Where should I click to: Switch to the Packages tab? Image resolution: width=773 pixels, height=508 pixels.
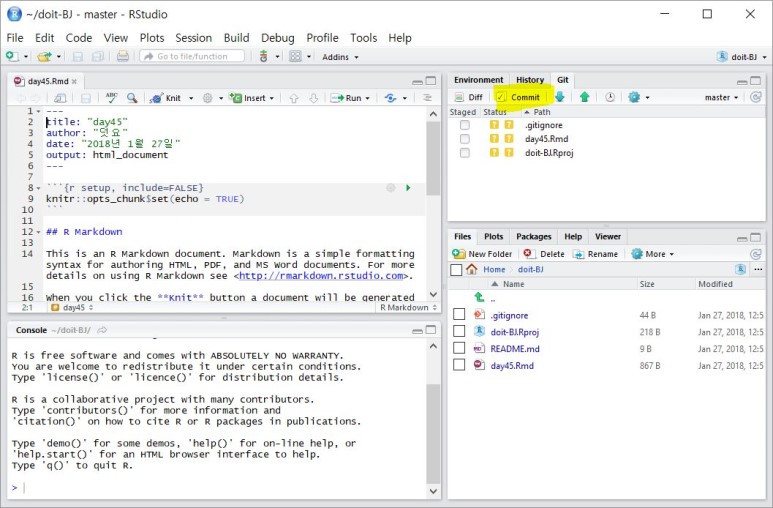533,237
